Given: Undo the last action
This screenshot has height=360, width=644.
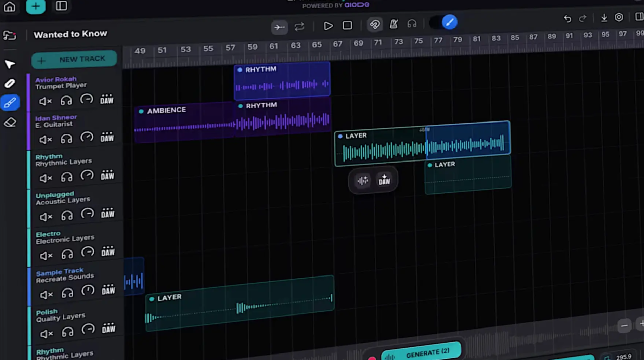Looking at the screenshot, I should 567,18.
